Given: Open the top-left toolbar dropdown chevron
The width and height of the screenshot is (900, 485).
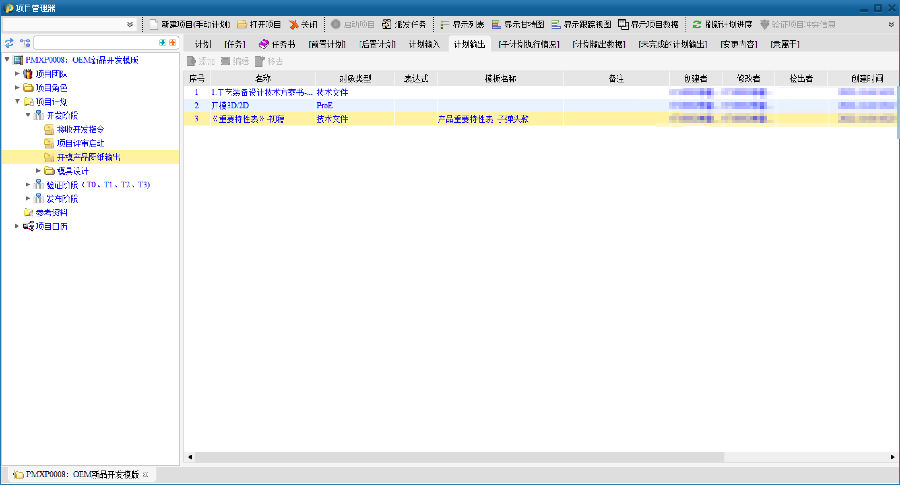Looking at the screenshot, I should [x=130, y=24].
